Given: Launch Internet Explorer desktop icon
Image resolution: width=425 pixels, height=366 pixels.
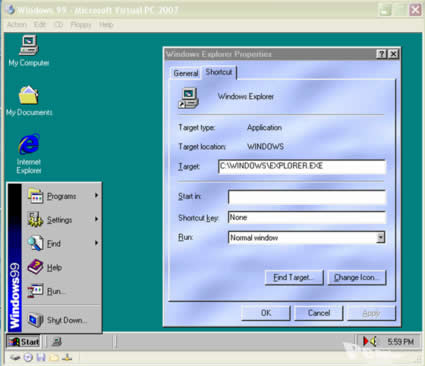Looking at the screenshot, I should [x=29, y=153].
